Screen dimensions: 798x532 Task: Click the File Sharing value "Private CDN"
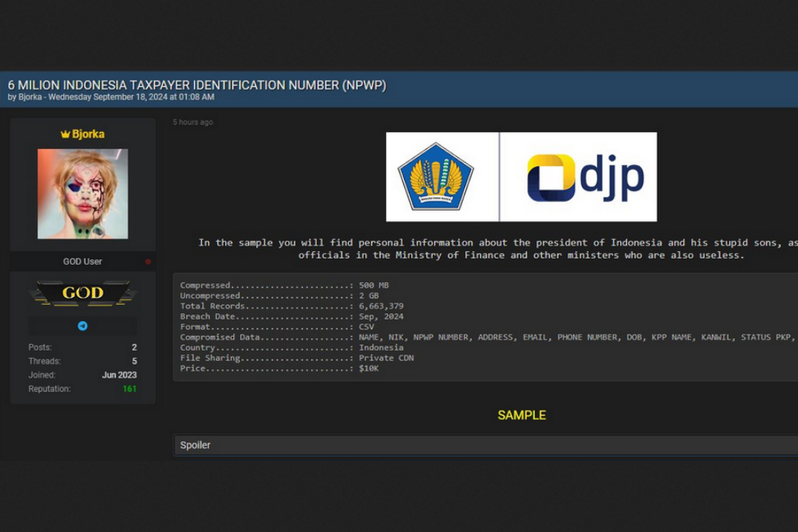point(386,357)
